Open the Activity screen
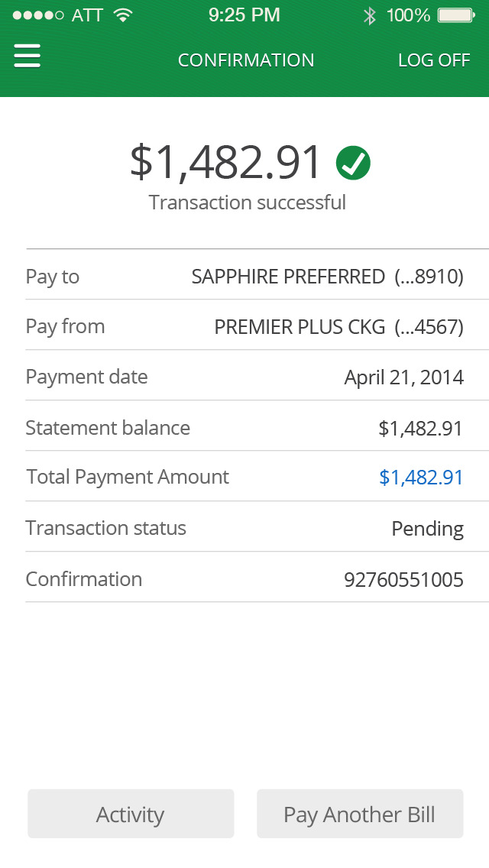This screenshot has width=489, height=868. pyautogui.click(x=131, y=815)
